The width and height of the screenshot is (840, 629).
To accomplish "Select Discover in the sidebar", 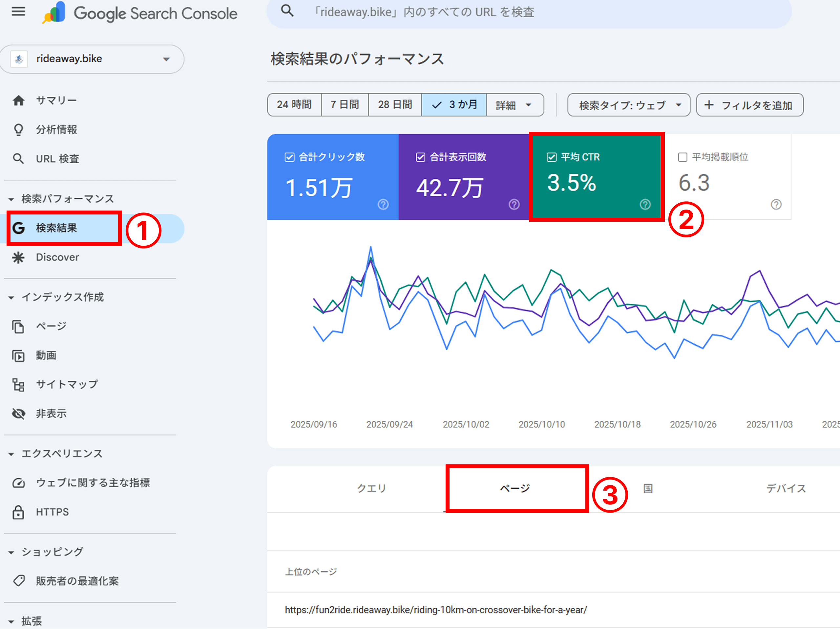I will coord(57,257).
